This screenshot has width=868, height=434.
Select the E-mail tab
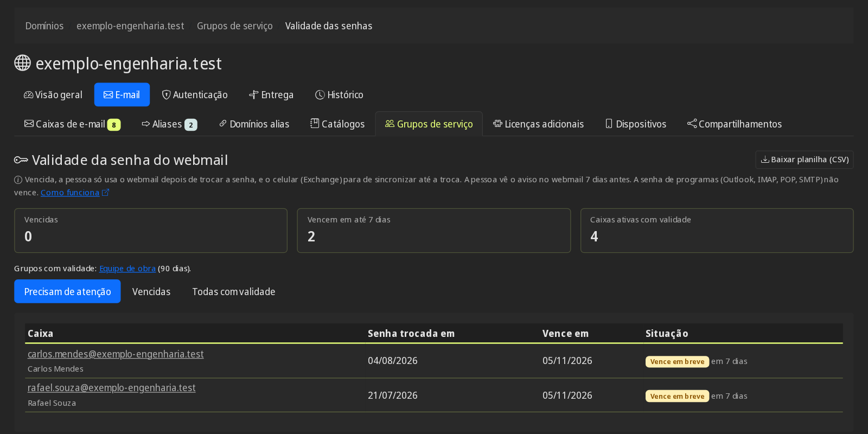122,95
